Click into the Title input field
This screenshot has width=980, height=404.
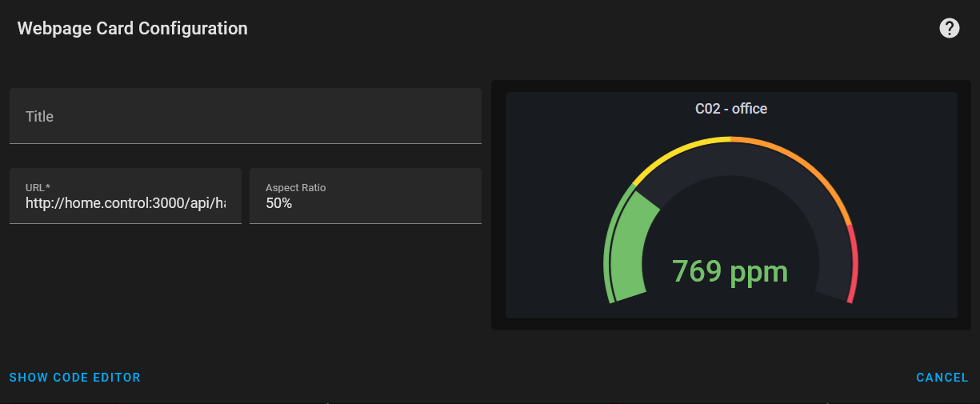click(245, 116)
